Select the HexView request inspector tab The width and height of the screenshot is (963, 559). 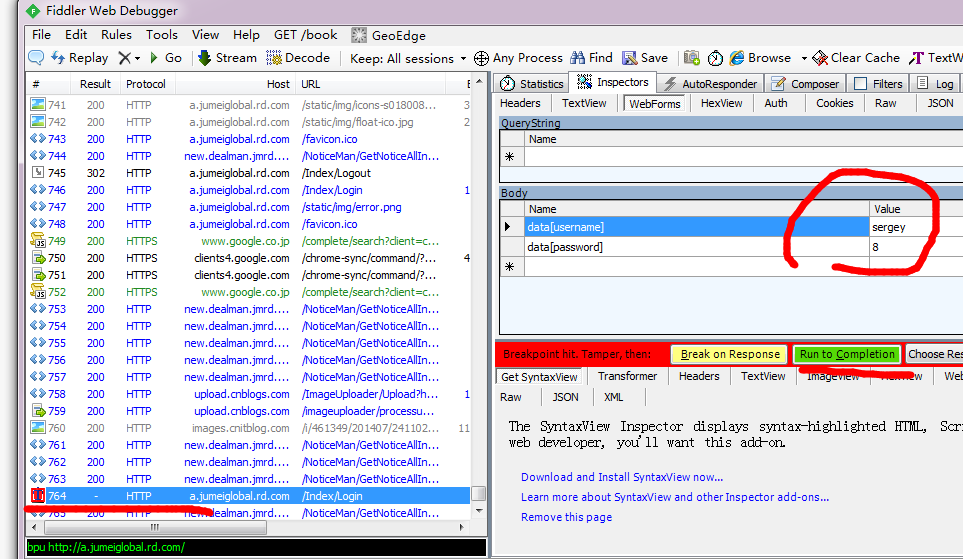pos(721,103)
